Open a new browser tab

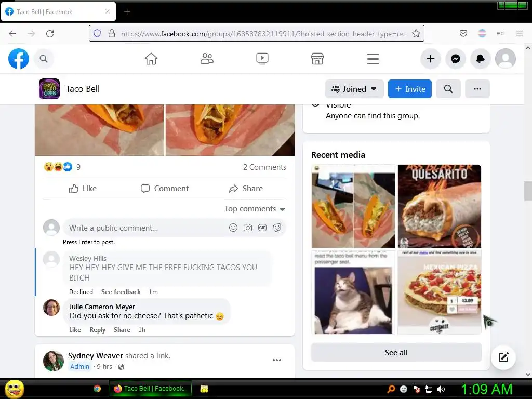(x=127, y=12)
